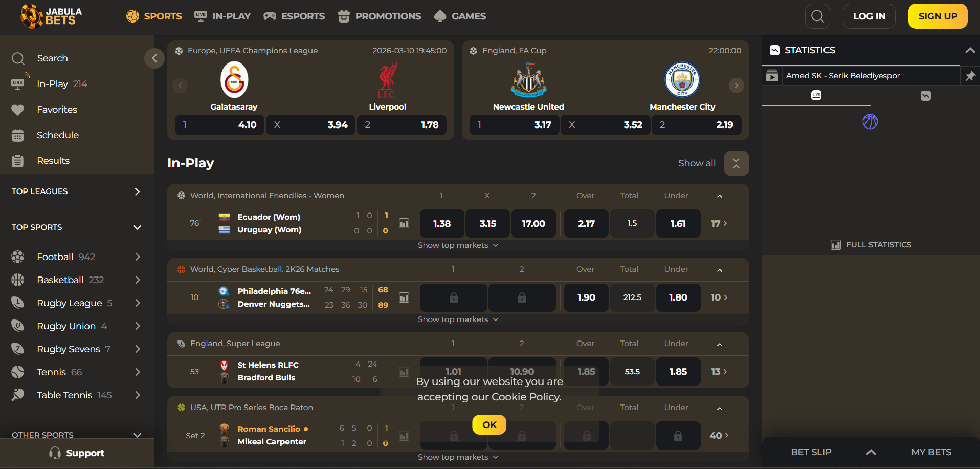Click the pin icon in Statistics panel
The image size is (980, 469).
970,76
